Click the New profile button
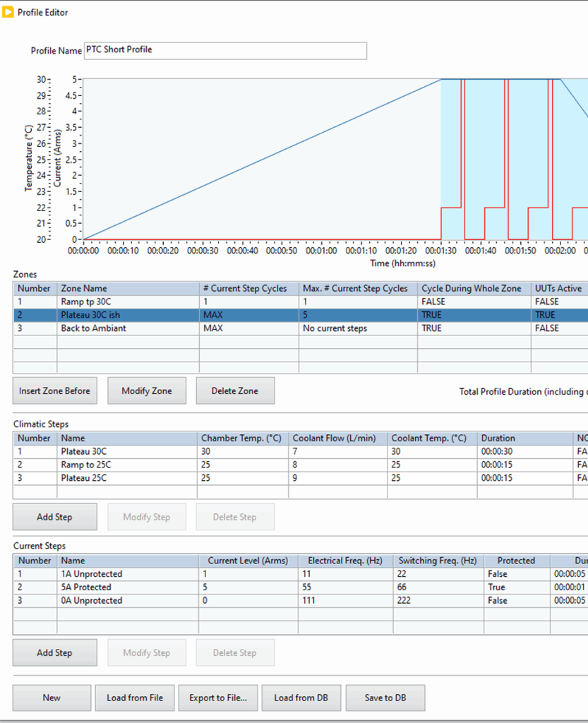 pos(52,698)
